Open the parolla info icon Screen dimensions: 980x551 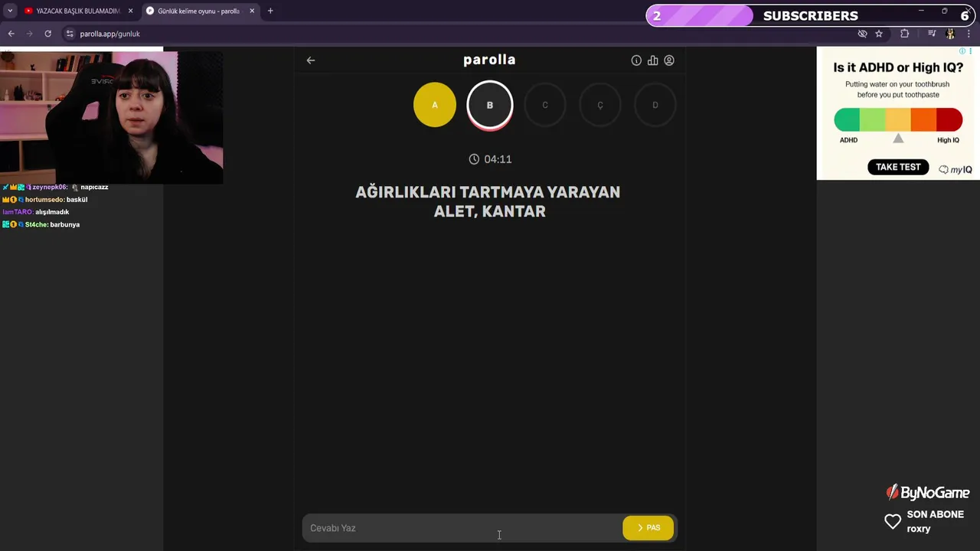pos(636,60)
